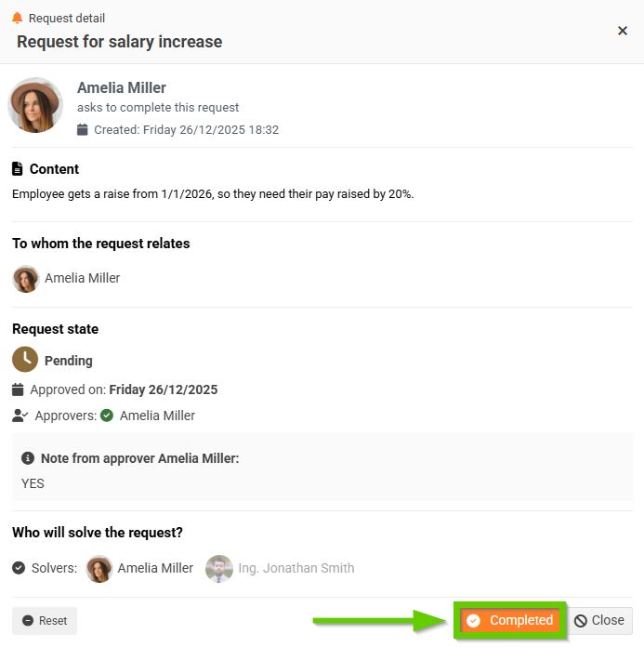
Task: Click the orange bell icon beside Request detail
Action: (x=17, y=18)
